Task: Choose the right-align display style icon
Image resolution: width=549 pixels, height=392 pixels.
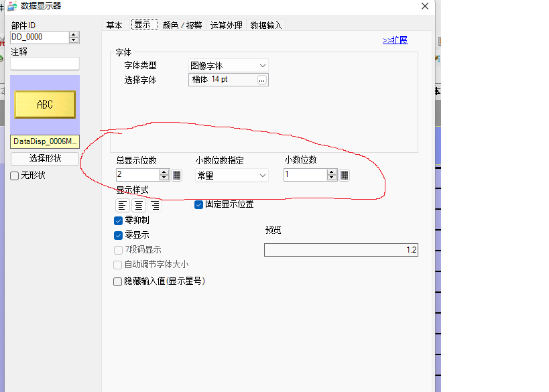Action: point(155,206)
